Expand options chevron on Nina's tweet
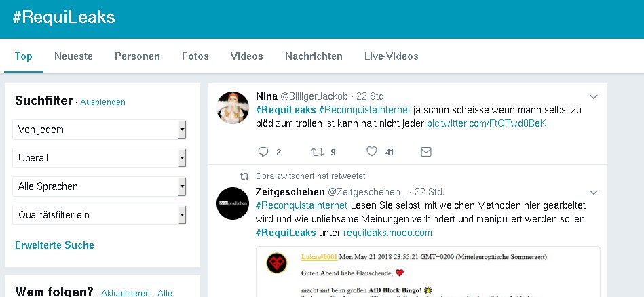This screenshot has height=297, width=644. tap(594, 97)
